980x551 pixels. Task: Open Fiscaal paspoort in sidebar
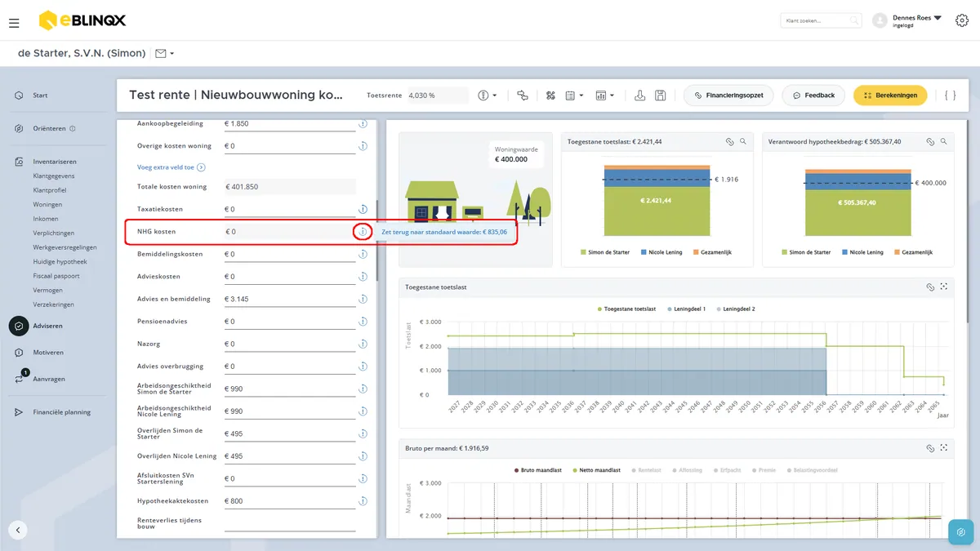tap(56, 276)
